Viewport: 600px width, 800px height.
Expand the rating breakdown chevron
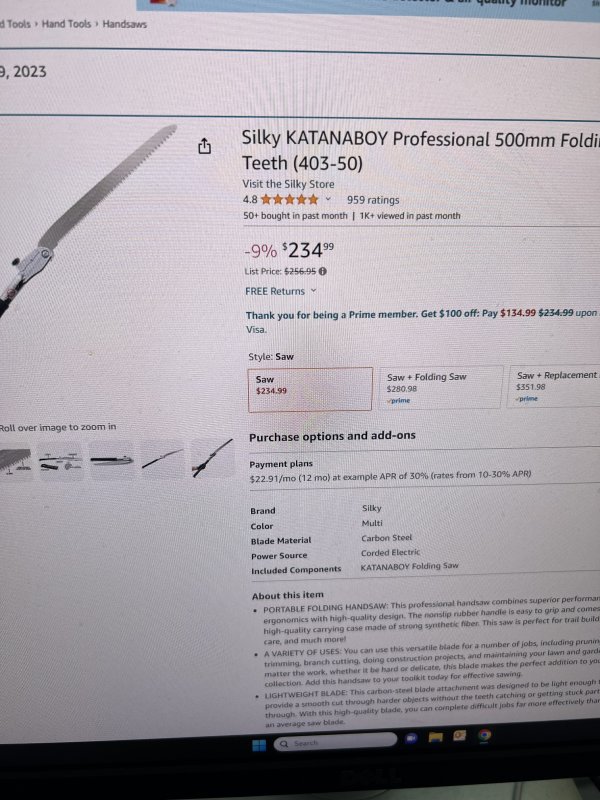click(328, 199)
